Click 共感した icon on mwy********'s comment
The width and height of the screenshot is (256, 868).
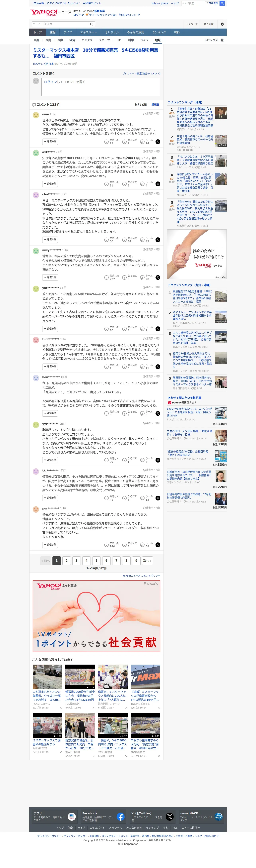pos(106,277)
